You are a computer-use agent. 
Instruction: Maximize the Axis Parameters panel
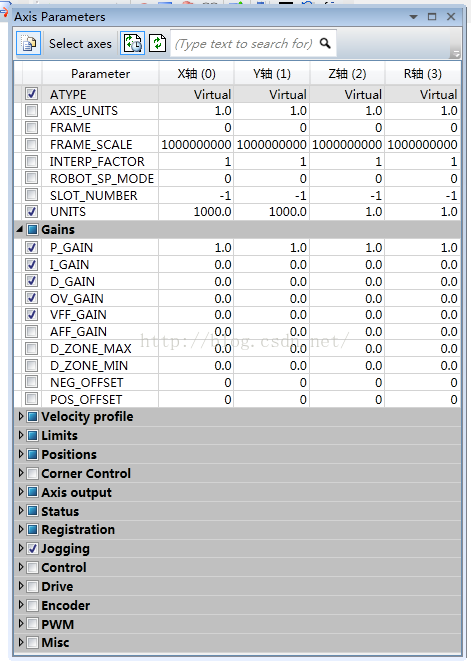coord(432,16)
